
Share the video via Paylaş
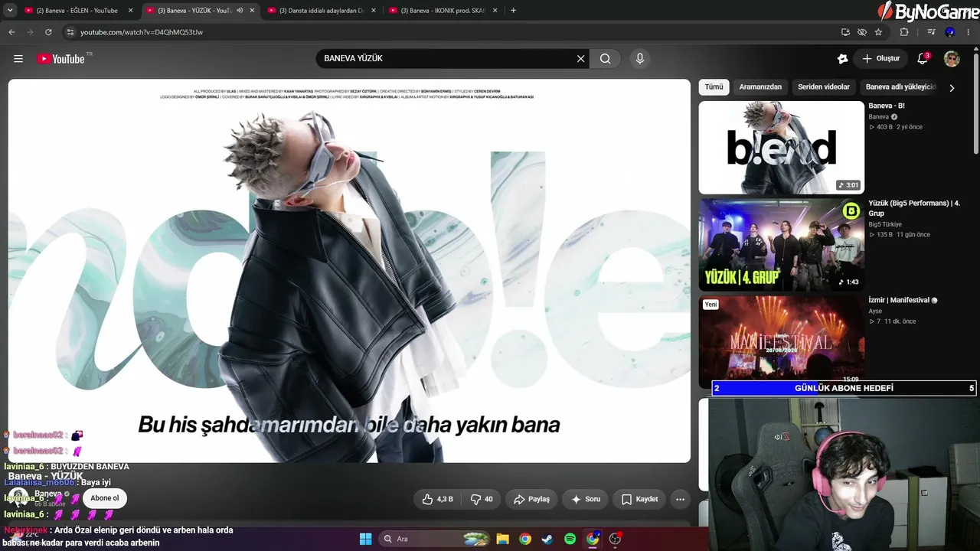pos(531,499)
